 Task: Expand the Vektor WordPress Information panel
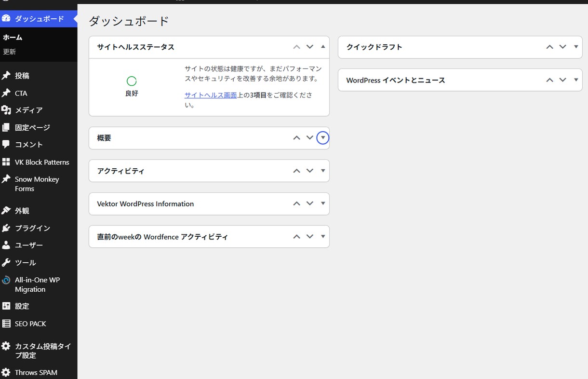point(323,203)
